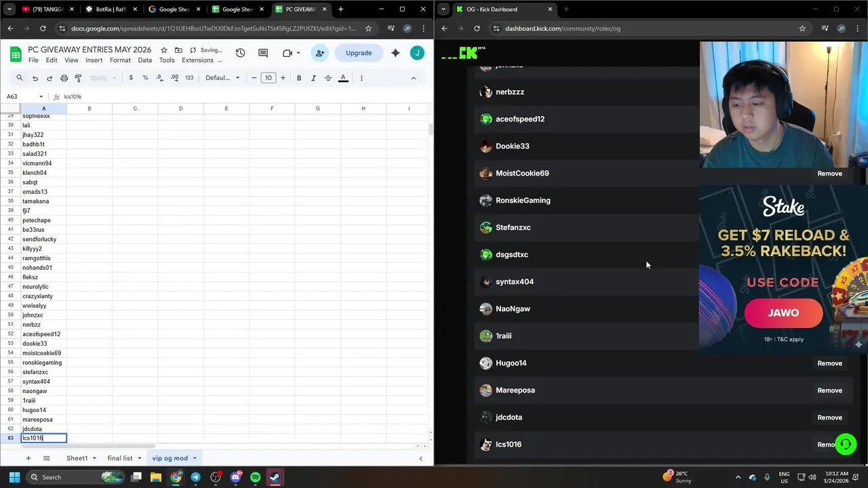Open the comments panel icon
The width and height of the screenshot is (868, 488).
pyautogui.click(x=263, y=53)
